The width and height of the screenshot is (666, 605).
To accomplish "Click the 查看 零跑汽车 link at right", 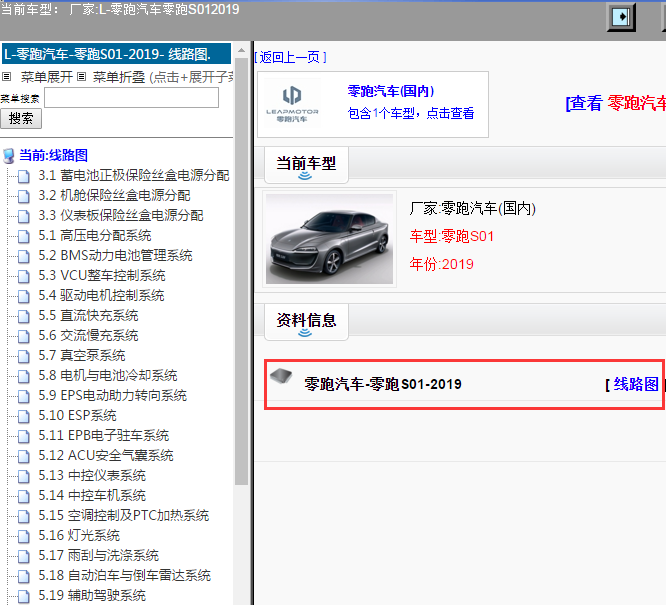I will click(615, 103).
